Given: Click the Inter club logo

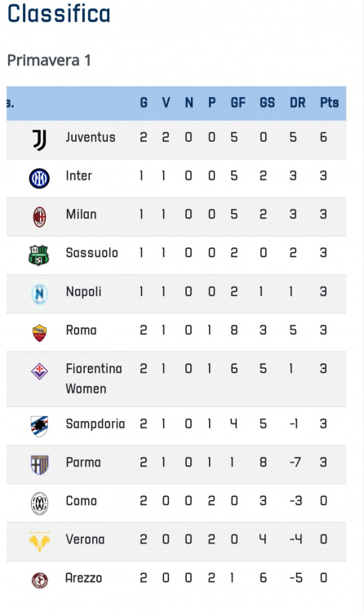Looking at the screenshot, I should coord(39,179).
